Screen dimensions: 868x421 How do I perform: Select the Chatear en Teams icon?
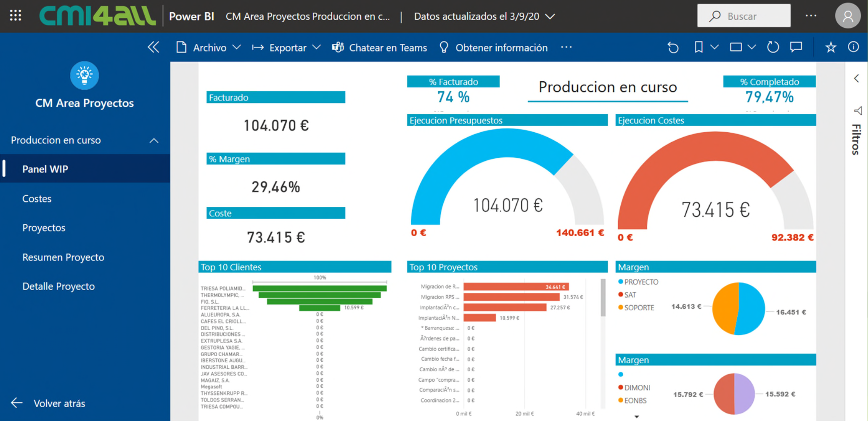tap(338, 47)
